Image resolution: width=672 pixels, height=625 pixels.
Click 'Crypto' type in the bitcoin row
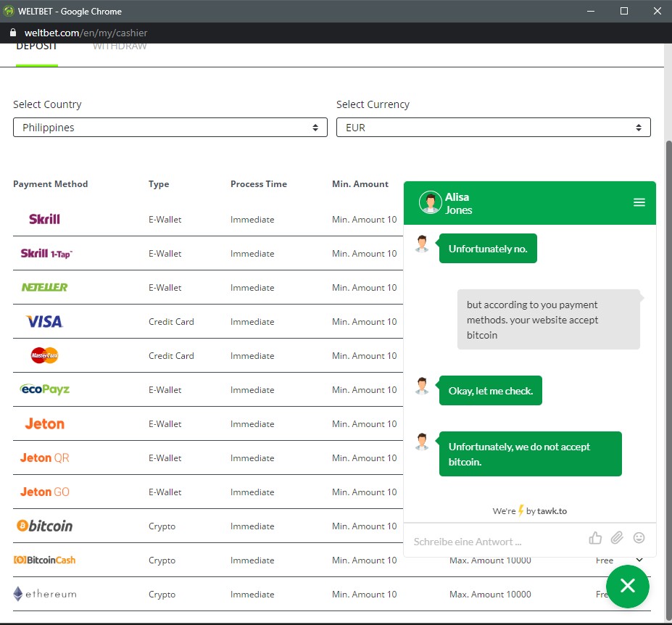(162, 526)
